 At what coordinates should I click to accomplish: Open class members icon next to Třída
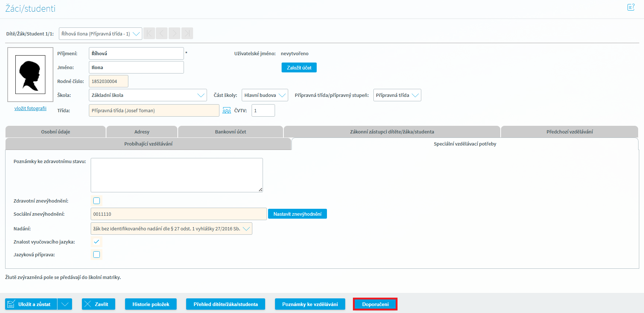click(227, 110)
